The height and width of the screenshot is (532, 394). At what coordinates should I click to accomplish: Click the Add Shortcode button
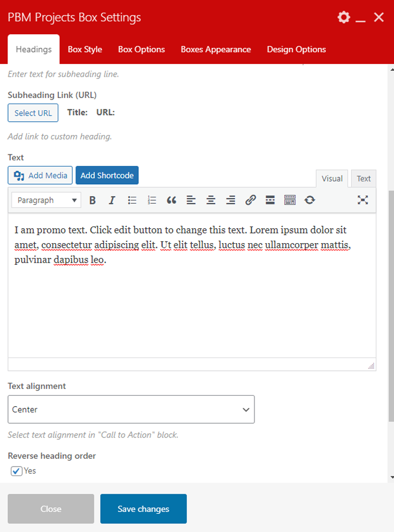point(107,176)
